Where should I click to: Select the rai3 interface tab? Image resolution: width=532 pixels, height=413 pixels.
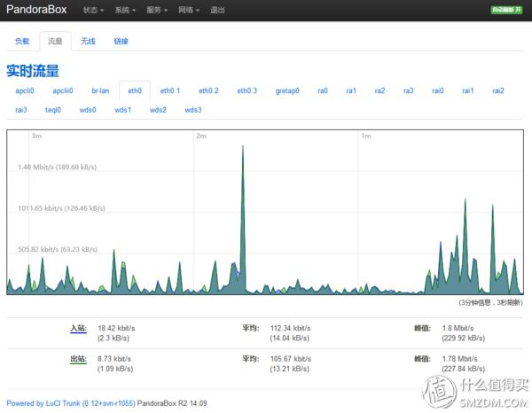(x=21, y=110)
